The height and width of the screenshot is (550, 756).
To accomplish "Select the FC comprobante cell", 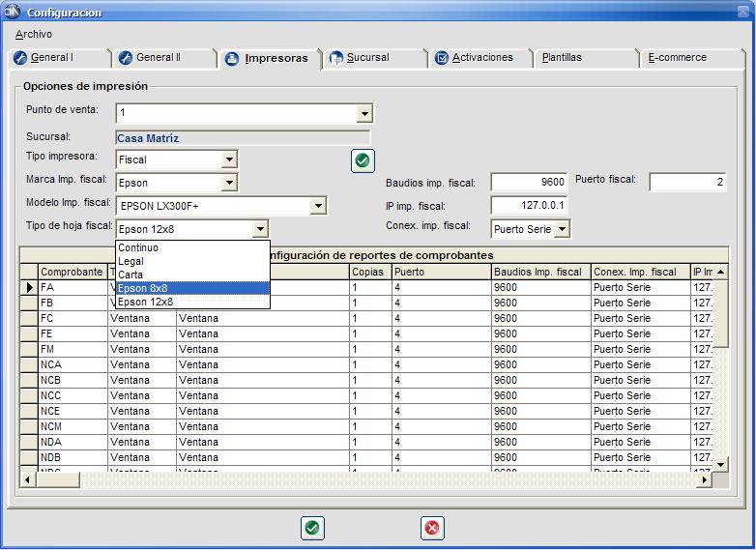I will click(73, 319).
